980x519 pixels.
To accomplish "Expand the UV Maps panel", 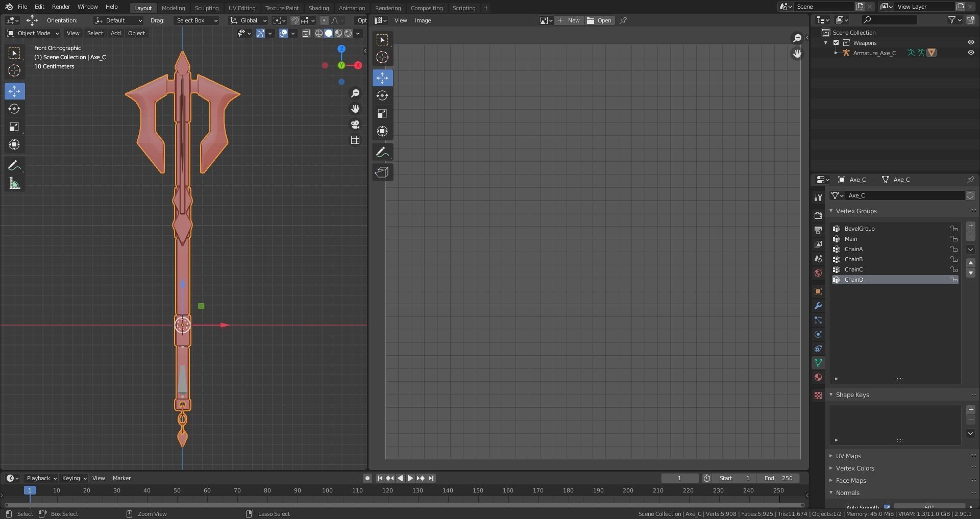I will point(848,456).
